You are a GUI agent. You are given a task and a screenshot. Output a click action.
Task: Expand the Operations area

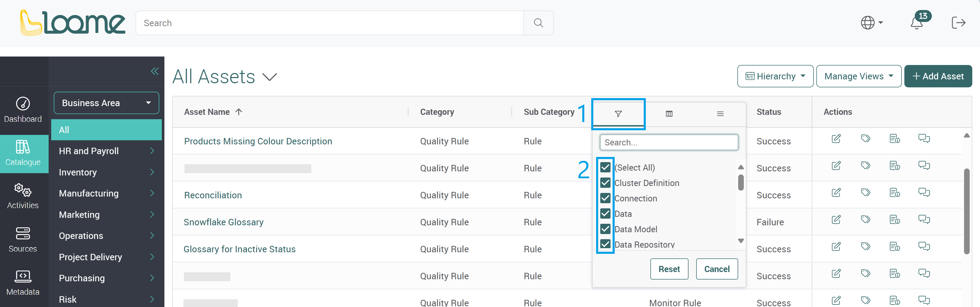[152, 236]
